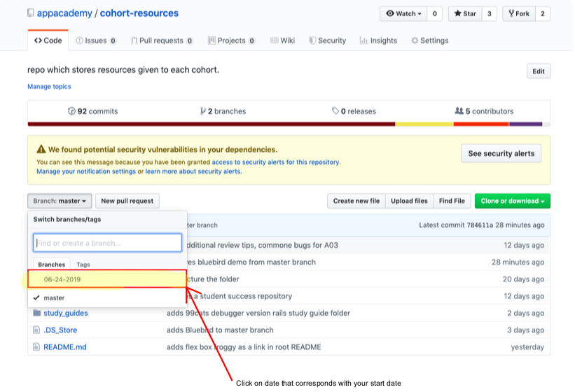Open the Branch: master dropdown
Viewport: 575px width, 392px height.
click(x=60, y=201)
